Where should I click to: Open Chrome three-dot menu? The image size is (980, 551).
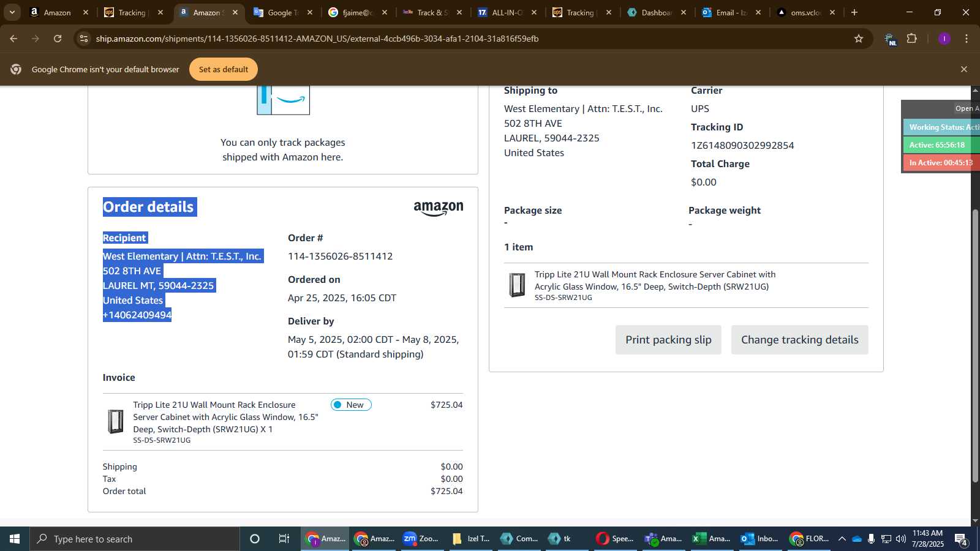(x=967, y=39)
